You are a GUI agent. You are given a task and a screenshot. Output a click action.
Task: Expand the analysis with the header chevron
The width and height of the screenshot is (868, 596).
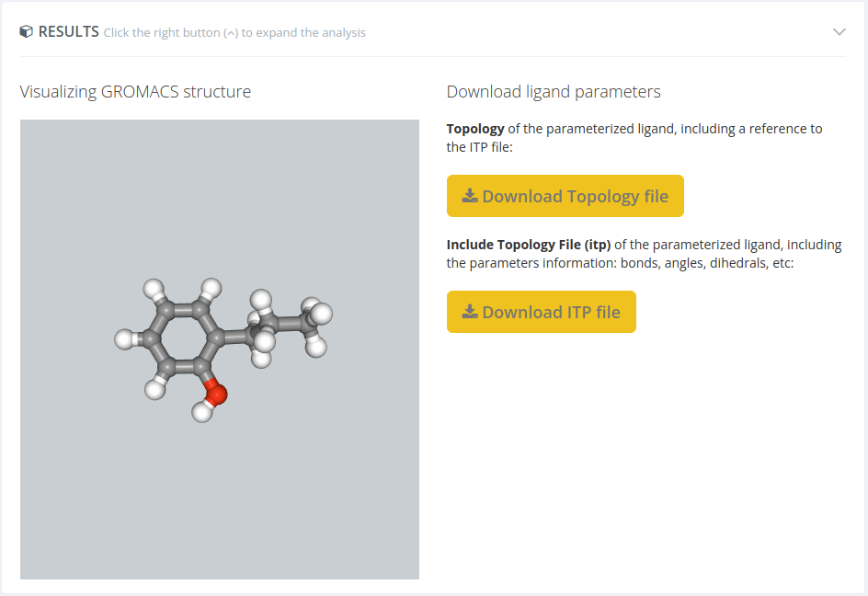coord(839,32)
